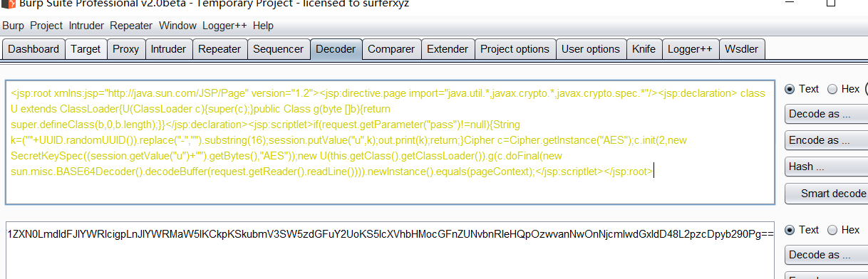Screen dimensions: 868x279
Task: Open the Hash dropdown for the JSP input
Action: point(826,167)
